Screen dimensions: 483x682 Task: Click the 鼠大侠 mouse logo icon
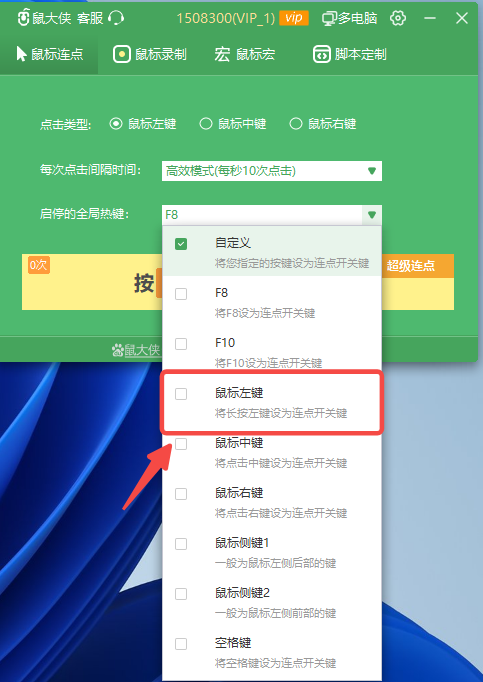23,18
